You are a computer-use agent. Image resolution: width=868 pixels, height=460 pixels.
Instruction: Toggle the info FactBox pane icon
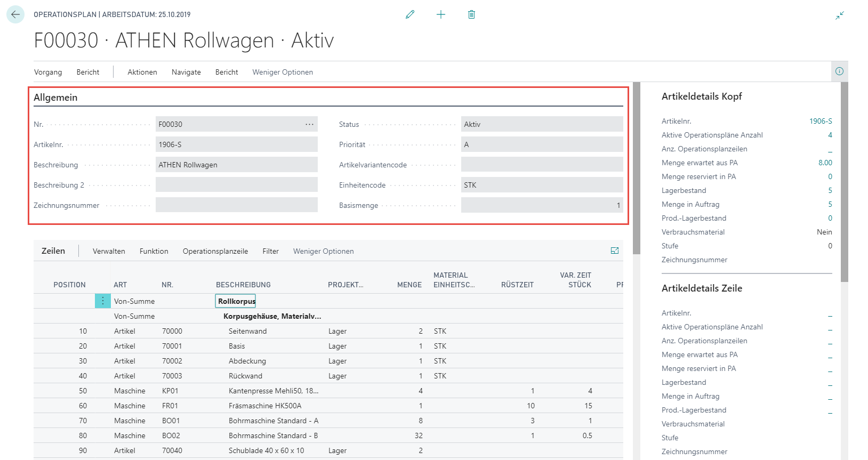point(839,71)
